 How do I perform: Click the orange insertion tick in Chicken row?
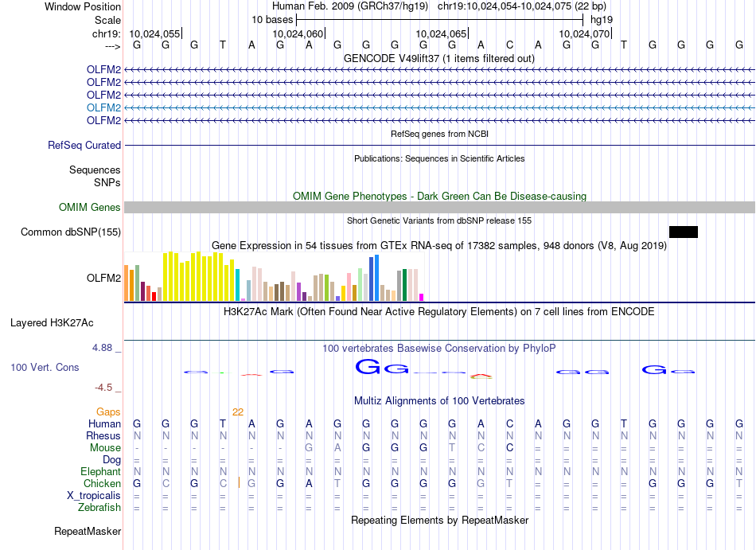pos(239,482)
